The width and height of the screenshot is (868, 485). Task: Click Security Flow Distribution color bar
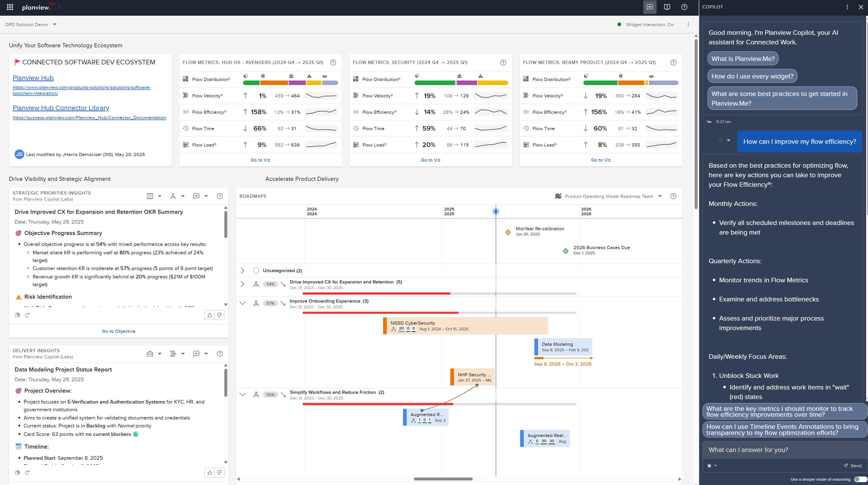[461, 83]
